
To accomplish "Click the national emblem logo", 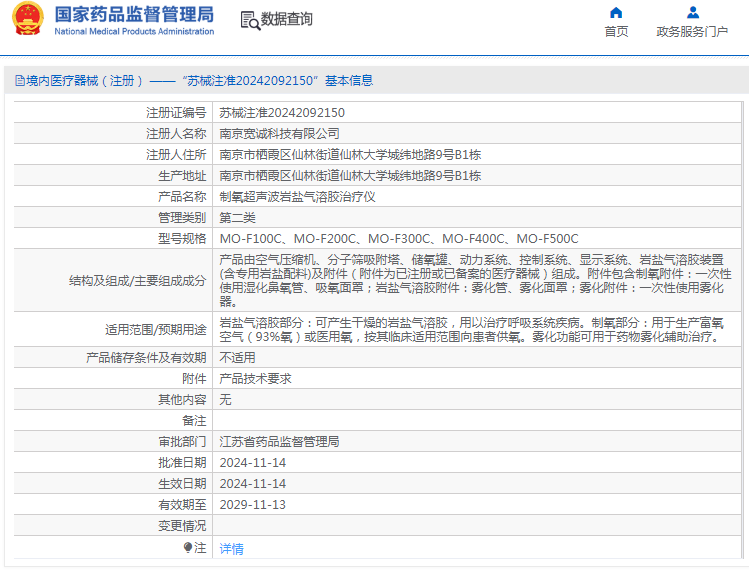I will pyautogui.click(x=28, y=19).
